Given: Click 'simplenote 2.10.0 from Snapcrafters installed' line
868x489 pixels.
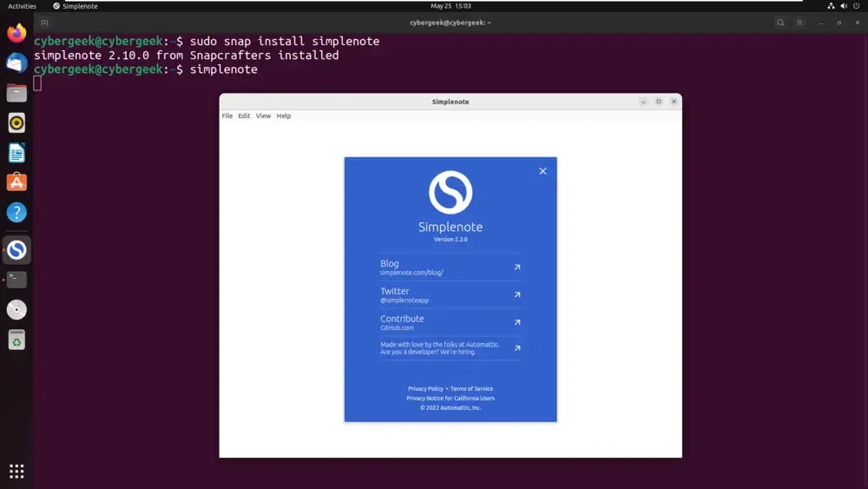Looking at the screenshot, I should coord(186,56).
